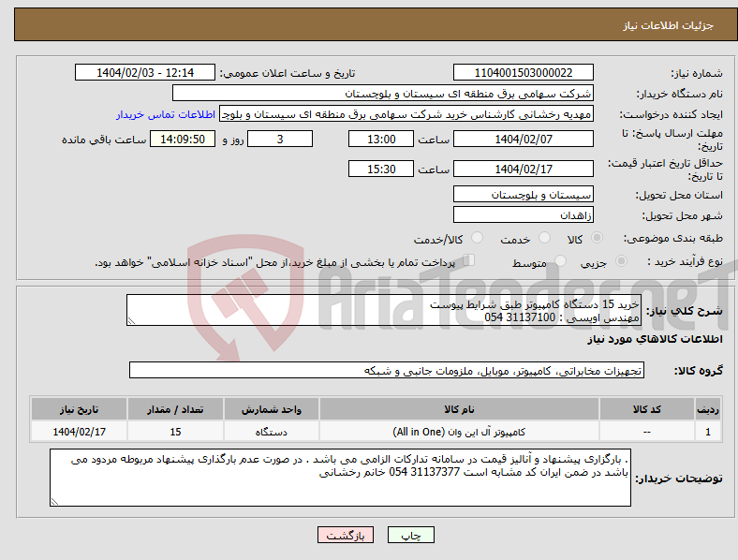The height and width of the screenshot is (560, 738).
Task: Click the unit cell دستگاه
Action: (271, 432)
